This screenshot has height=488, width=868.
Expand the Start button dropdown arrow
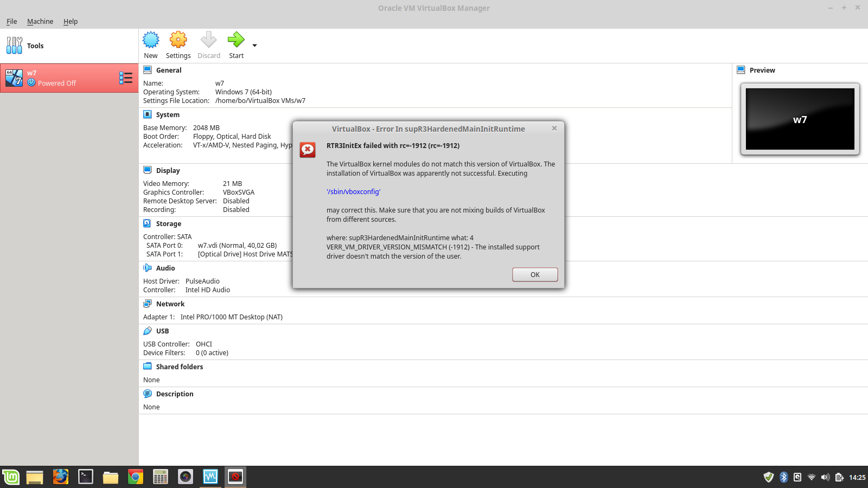(255, 46)
